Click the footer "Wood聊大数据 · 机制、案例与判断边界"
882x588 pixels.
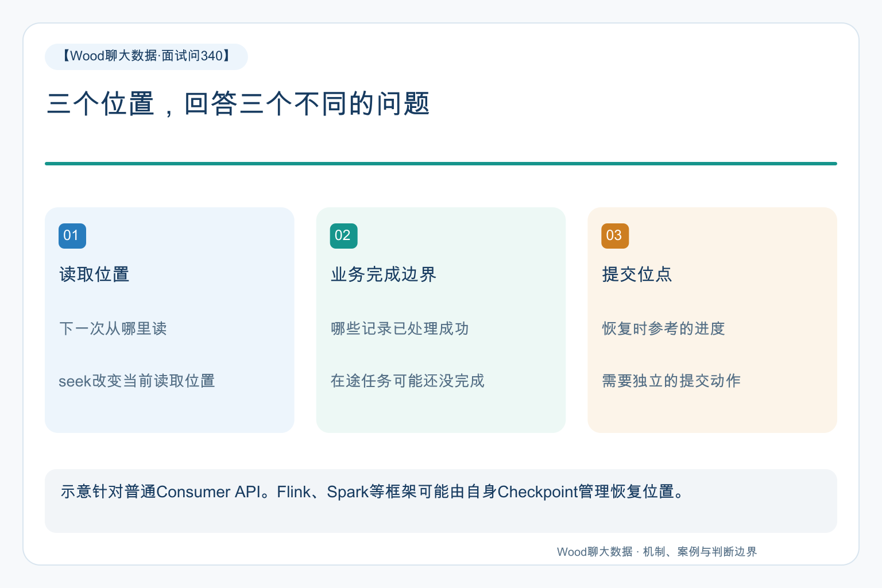click(x=657, y=552)
